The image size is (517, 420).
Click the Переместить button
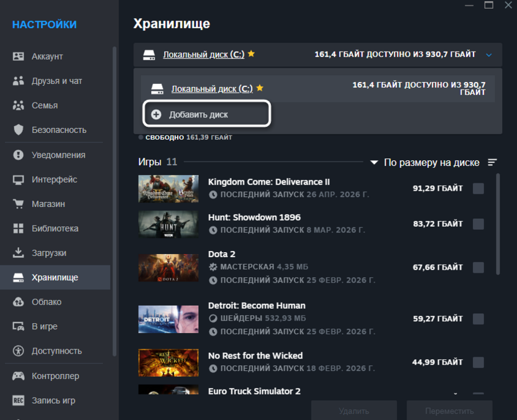click(x=449, y=411)
